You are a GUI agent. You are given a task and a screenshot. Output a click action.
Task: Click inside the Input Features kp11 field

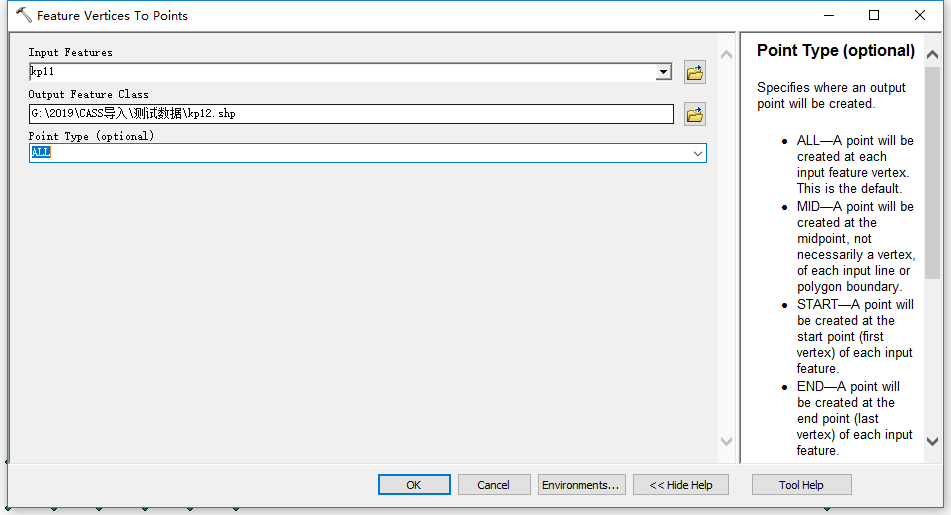[340, 72]
